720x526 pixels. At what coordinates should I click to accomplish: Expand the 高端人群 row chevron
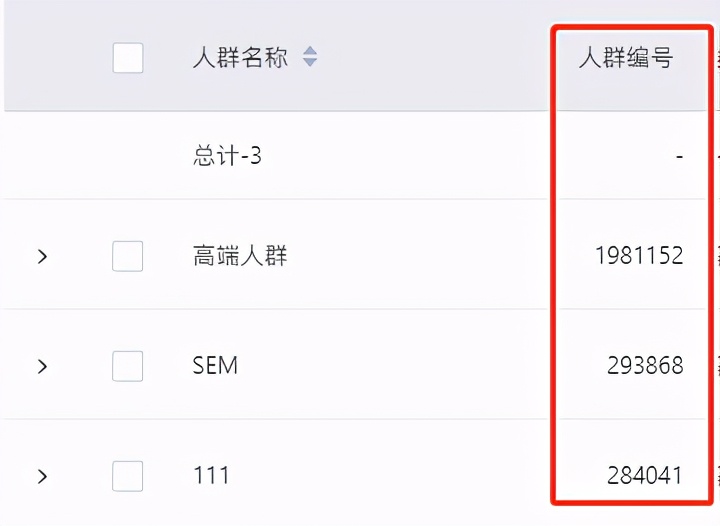point(42,257)
